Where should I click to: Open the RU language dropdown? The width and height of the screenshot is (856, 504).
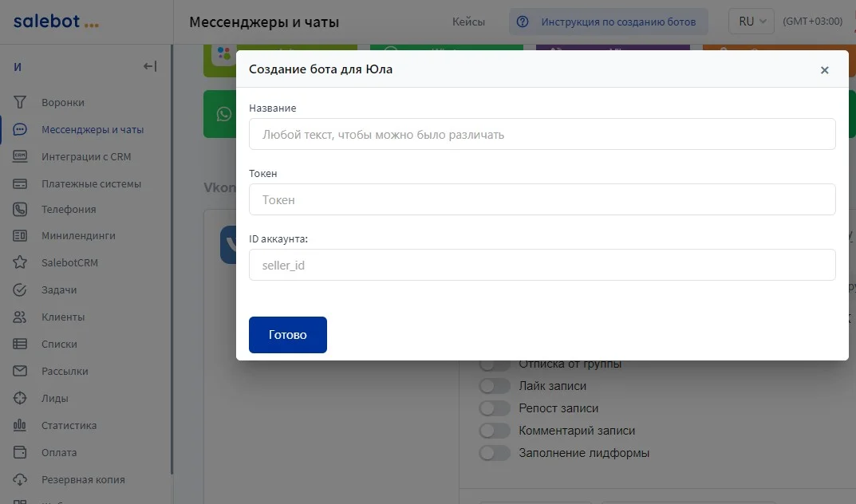[751, 22]
